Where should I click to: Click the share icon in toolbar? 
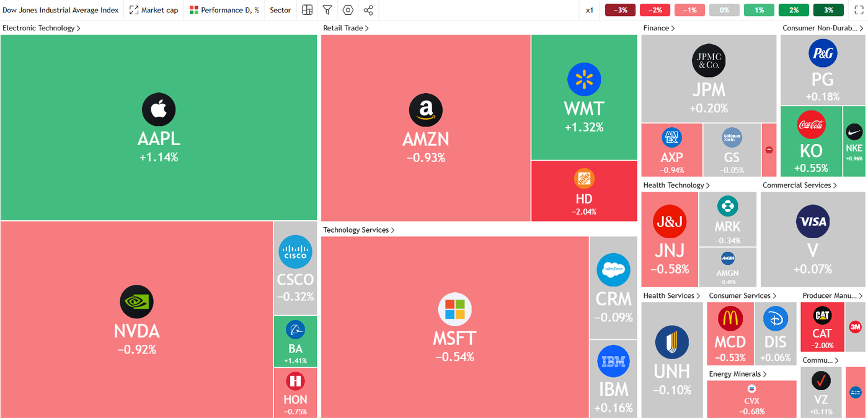[x=368, y=10]
